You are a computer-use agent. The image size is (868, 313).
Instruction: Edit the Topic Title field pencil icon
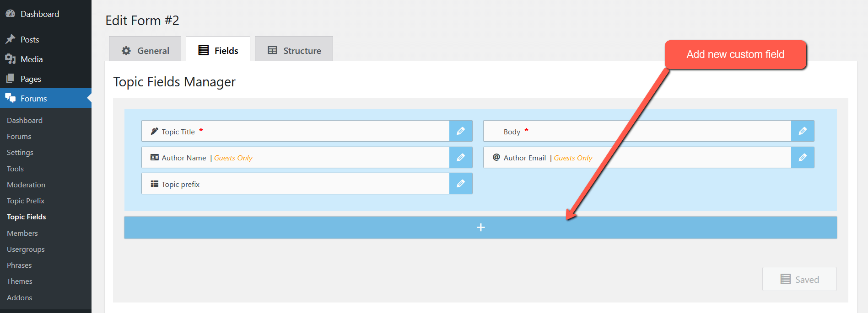click(461, 131)
